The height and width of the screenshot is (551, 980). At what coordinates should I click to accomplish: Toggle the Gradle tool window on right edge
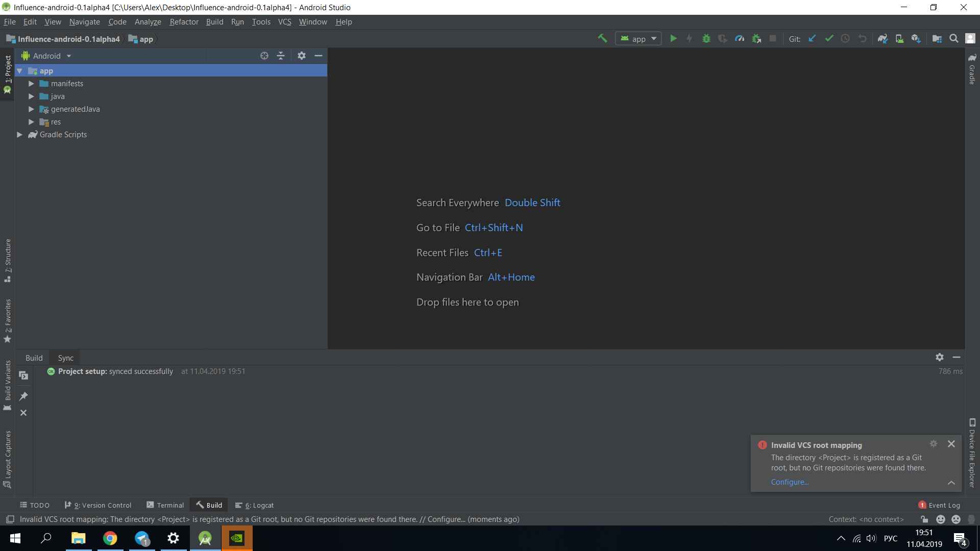click(972, 69)
